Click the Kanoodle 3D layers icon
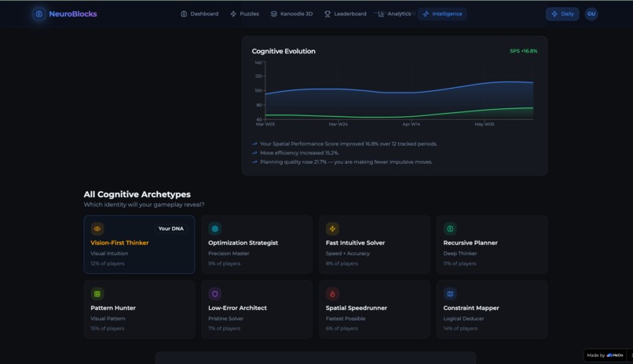 point(274,14)
